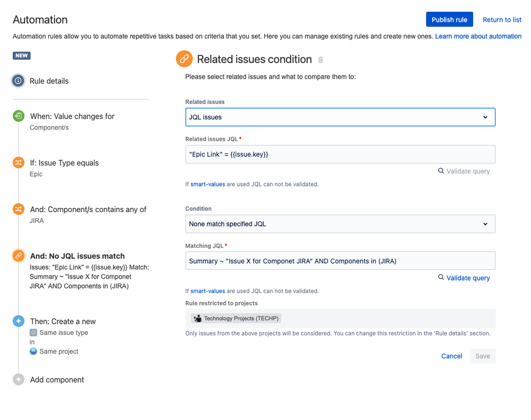Screen dimensions: 531x420
Task: Click the Return to list link
Action: pyautogui.click(x=502, y=20)
